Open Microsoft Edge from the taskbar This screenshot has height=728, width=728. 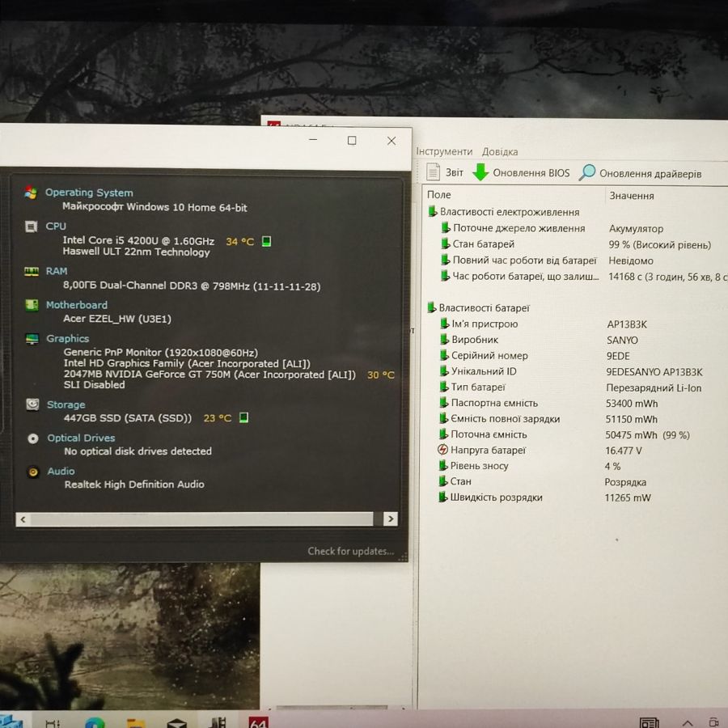pos(95,722)
